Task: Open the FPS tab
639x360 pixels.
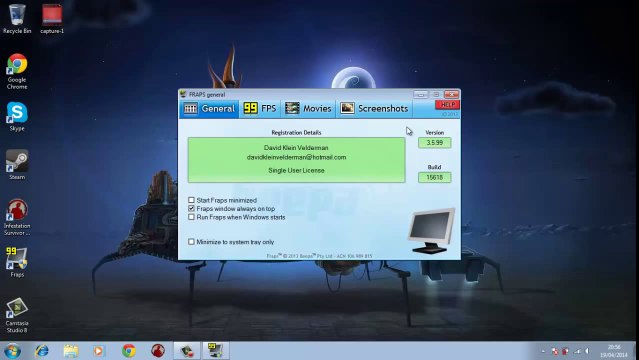Action: click(x=260, y=108)
